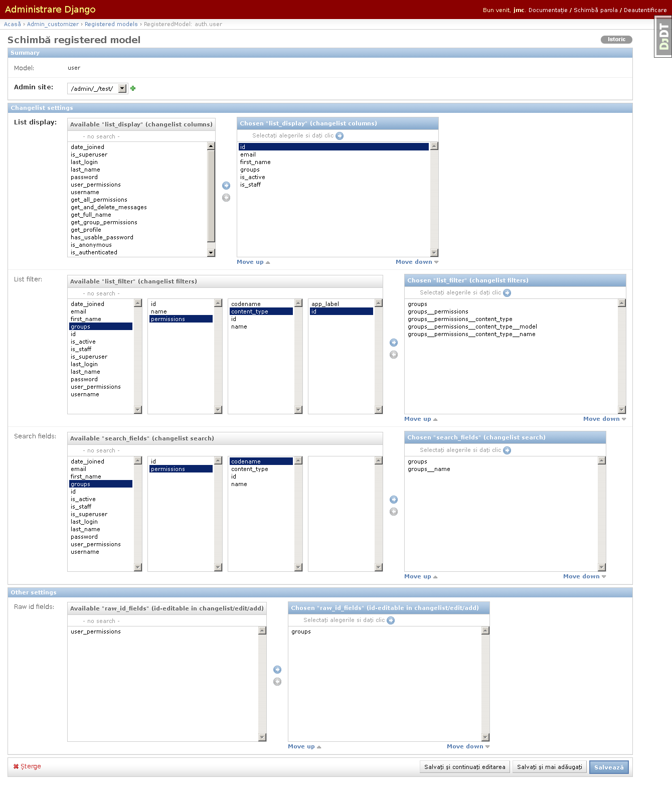This screenshot has height=794, width=672.
Task: Click Deautentificare logout link
Action: tap(645, 10)
